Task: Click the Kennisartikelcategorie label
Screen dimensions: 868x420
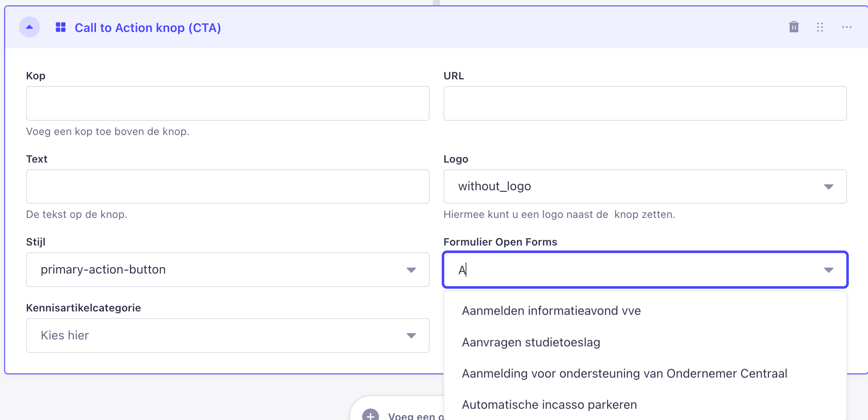Action: (x=83, y=308)
